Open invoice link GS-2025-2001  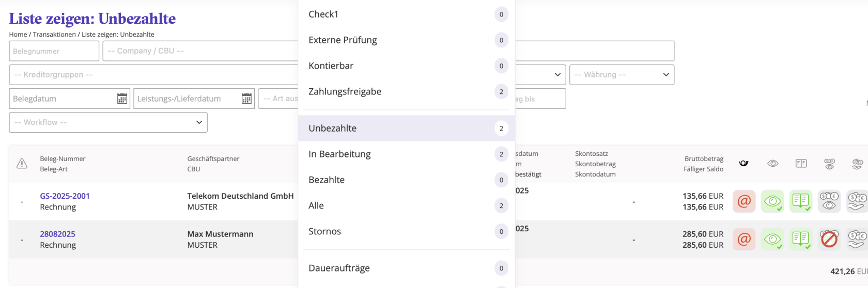65,196
